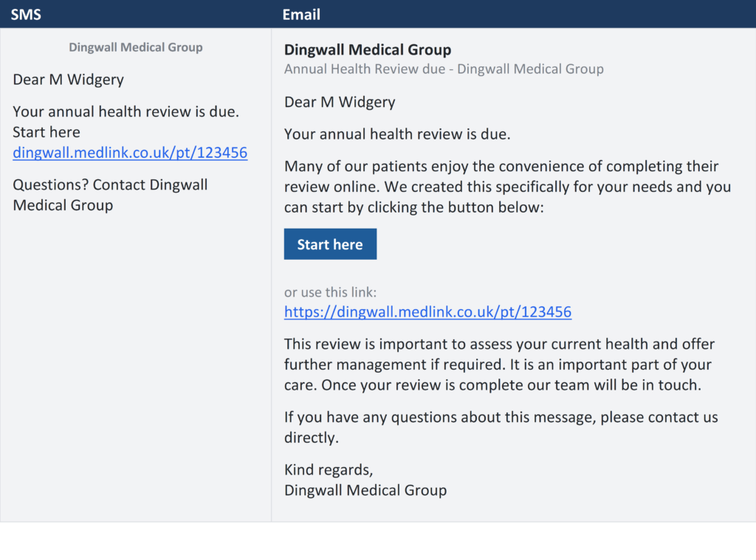Image resolution: width=756 pixels, height=560 pixels.
Task: Click the 'or use this link:' label
Action: (330, 292)
